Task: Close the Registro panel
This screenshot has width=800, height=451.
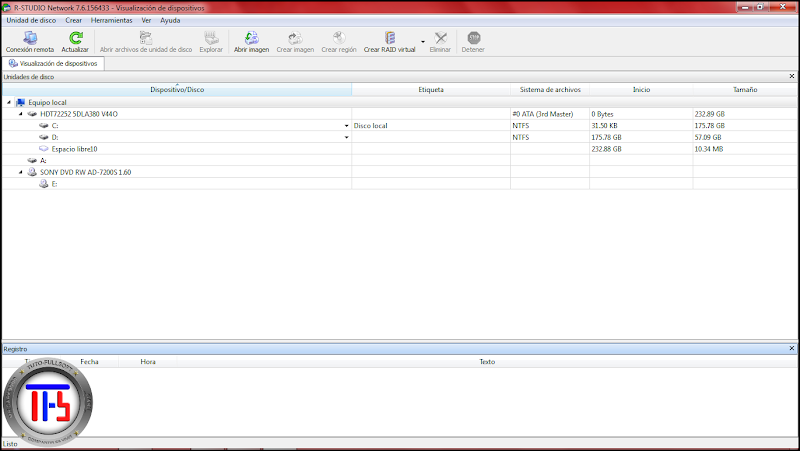Action: (x=792, y=348)
